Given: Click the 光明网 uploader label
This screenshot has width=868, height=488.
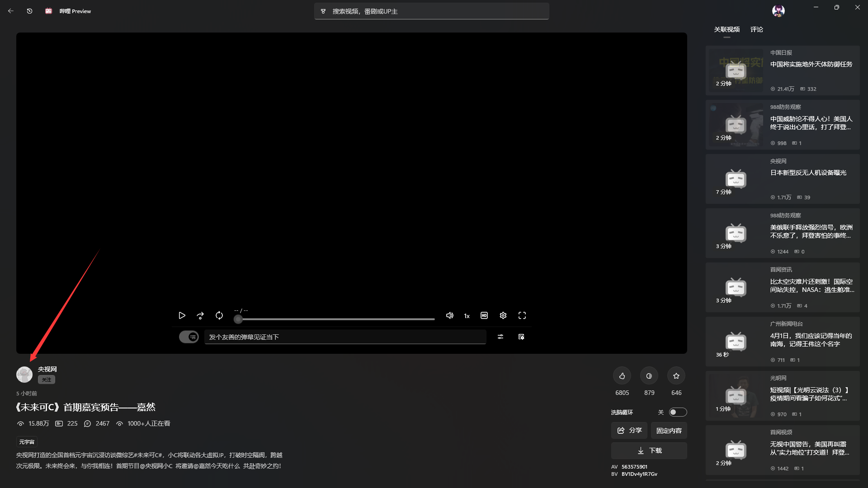Looking at the screenshot, I should [778, 378].
